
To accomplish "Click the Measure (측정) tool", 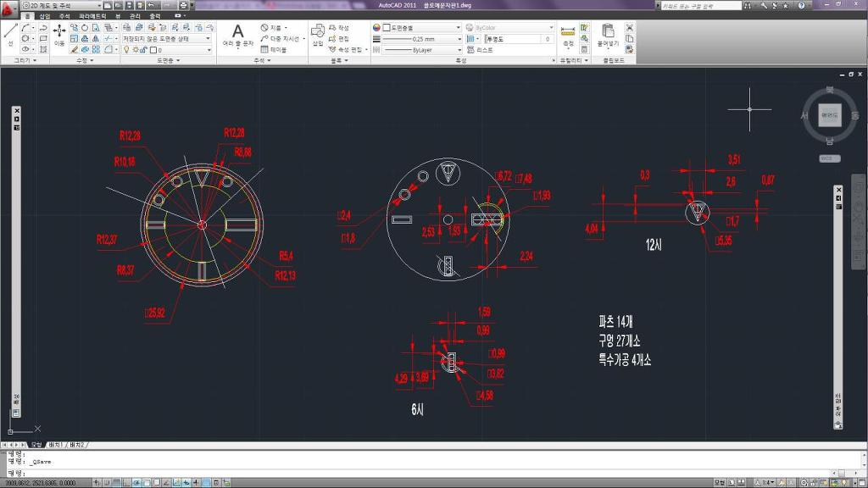I will pyautogui.click(x=568, y=36).
